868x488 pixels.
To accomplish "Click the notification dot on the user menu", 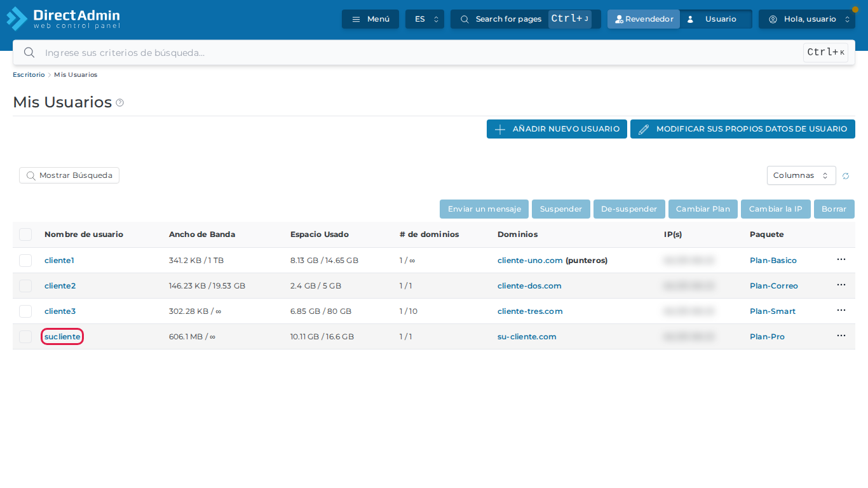I will 855,10.
